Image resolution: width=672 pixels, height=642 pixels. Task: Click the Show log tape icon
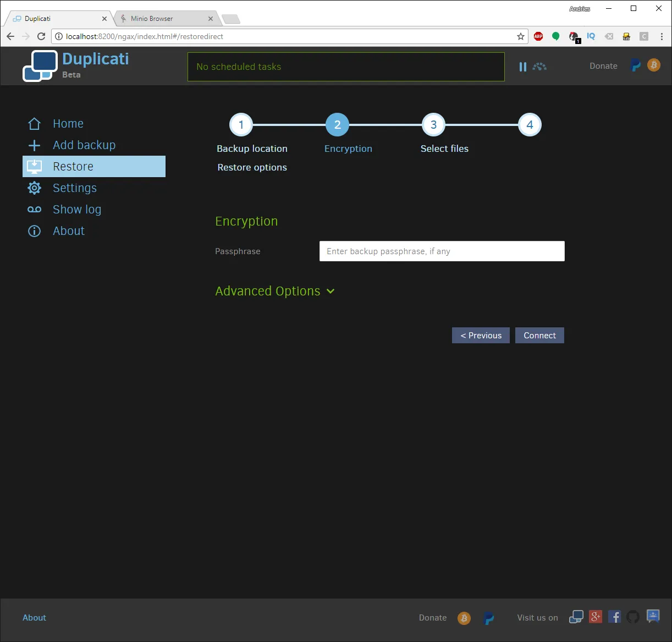click(x=34, y=210)
